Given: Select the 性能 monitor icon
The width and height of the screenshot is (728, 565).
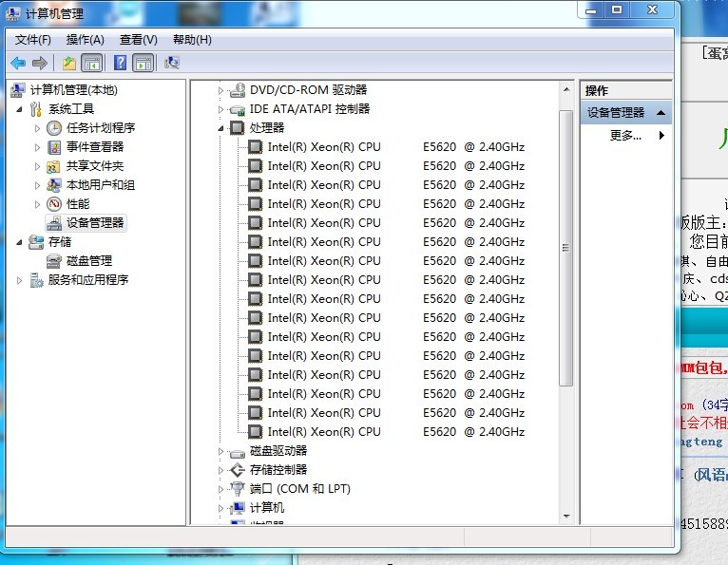Looking at the screenshot, I should (54, 204).
